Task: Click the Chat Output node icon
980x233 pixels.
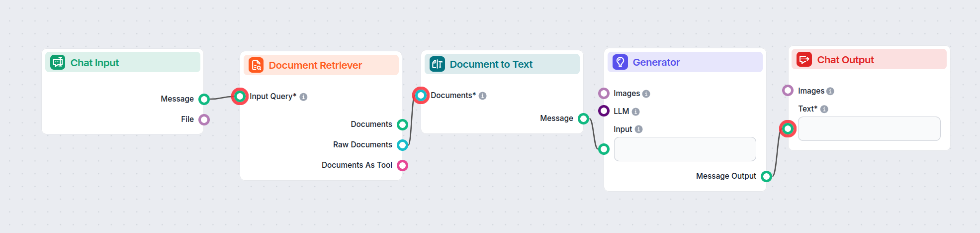Action: coord(804,59)
